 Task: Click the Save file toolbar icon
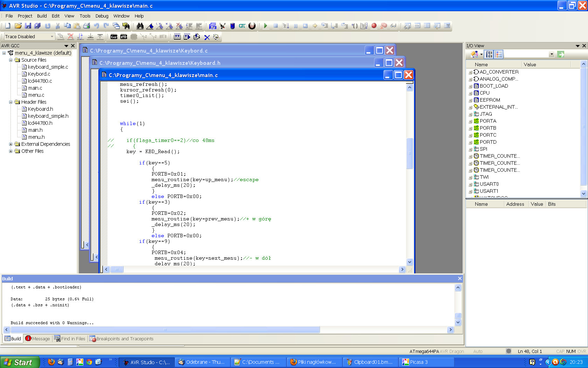pos(28,26)
